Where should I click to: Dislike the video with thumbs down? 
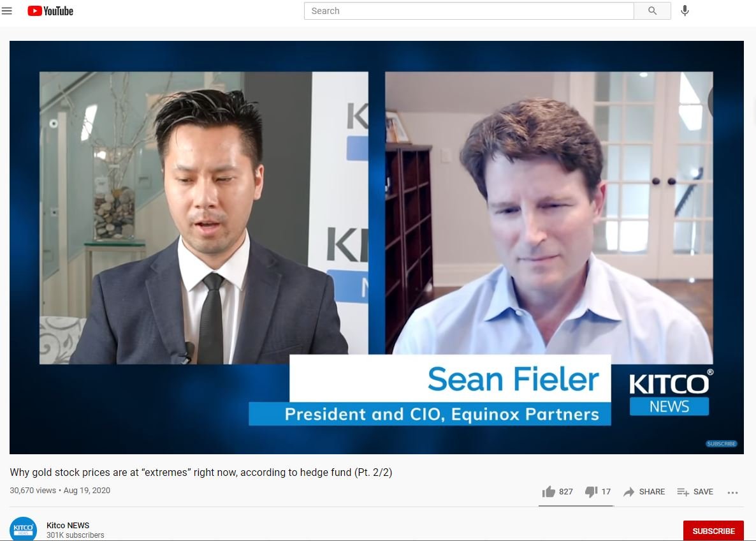pos(591,492)
